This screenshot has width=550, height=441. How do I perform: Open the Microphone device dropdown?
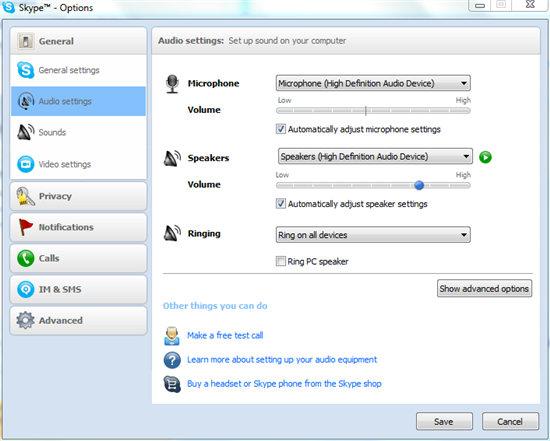point(373,83)
